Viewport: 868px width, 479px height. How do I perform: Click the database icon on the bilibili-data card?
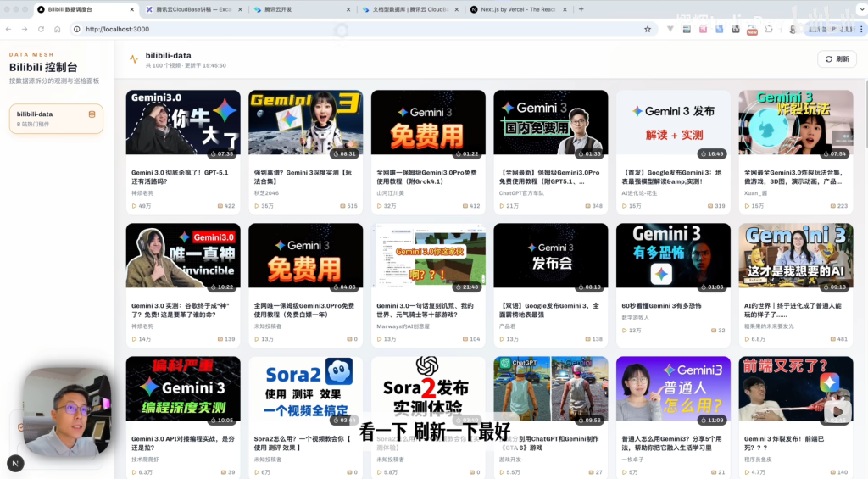point(92,114)
